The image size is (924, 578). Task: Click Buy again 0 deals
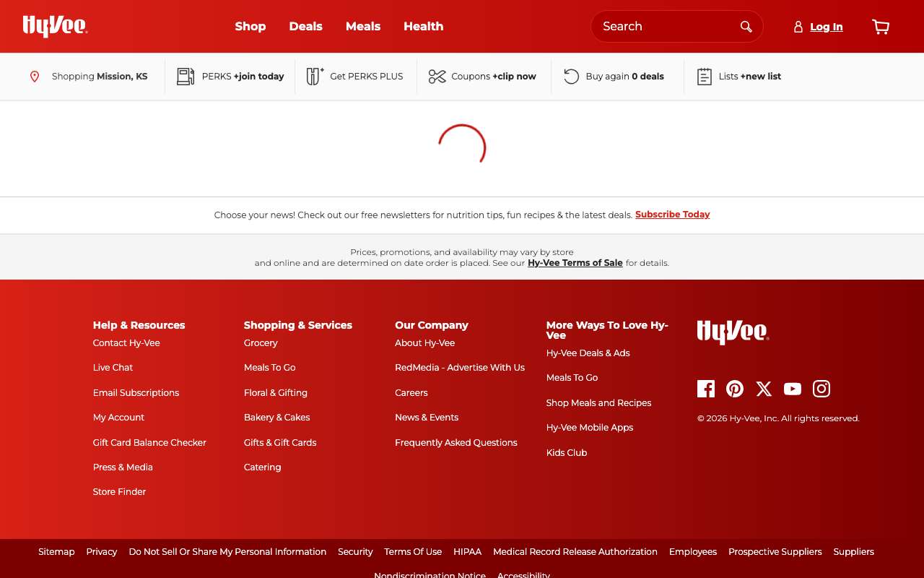pos(625,77)
